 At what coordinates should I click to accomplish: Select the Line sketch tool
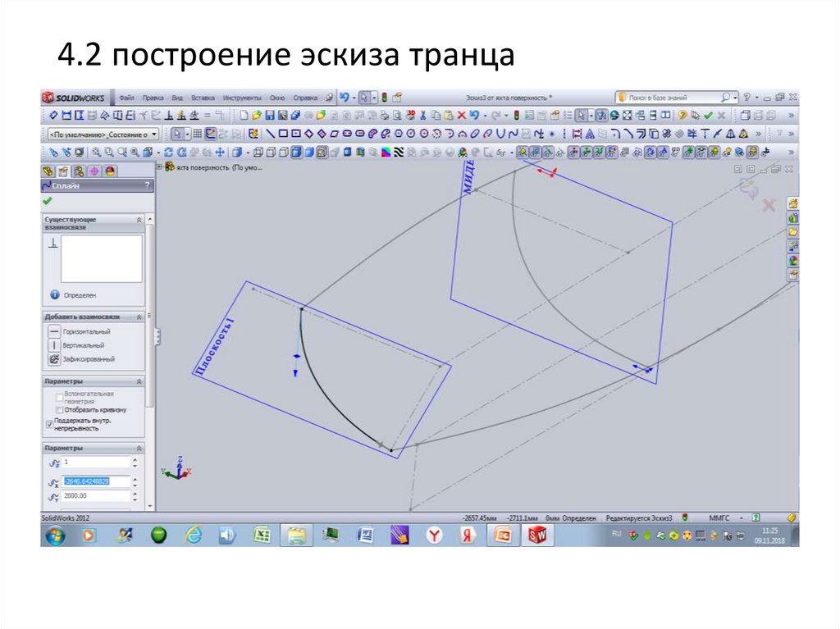(271, 134)
